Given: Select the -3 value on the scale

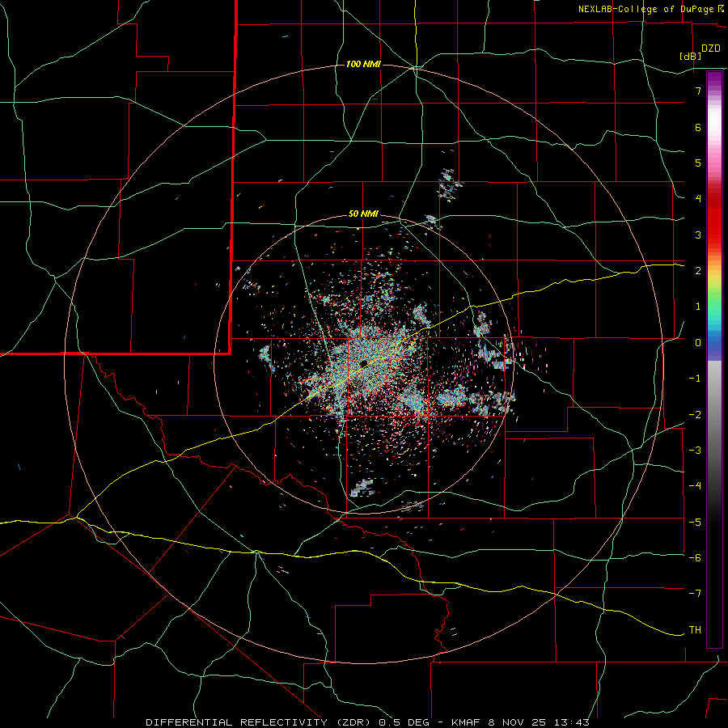Looking at the screenshot, I should pyautogui.click(x=695, y=451).
